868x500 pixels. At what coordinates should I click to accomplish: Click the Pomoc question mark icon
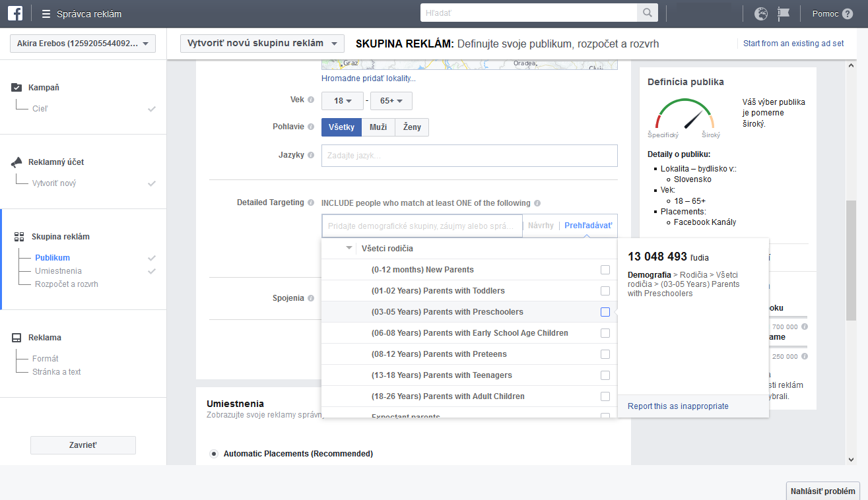click(848, 14)
